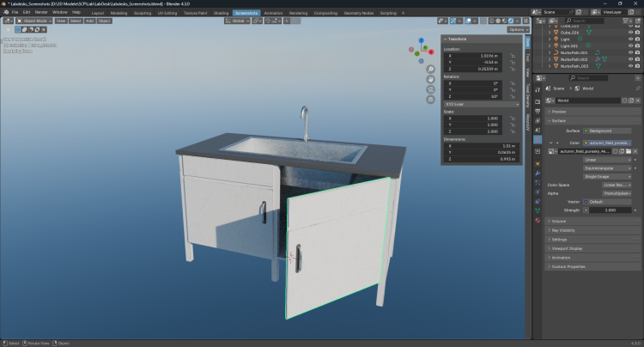Open the Equirectangular projection dropdown
This screenshot has width=644, height=347.
[608, 167]
